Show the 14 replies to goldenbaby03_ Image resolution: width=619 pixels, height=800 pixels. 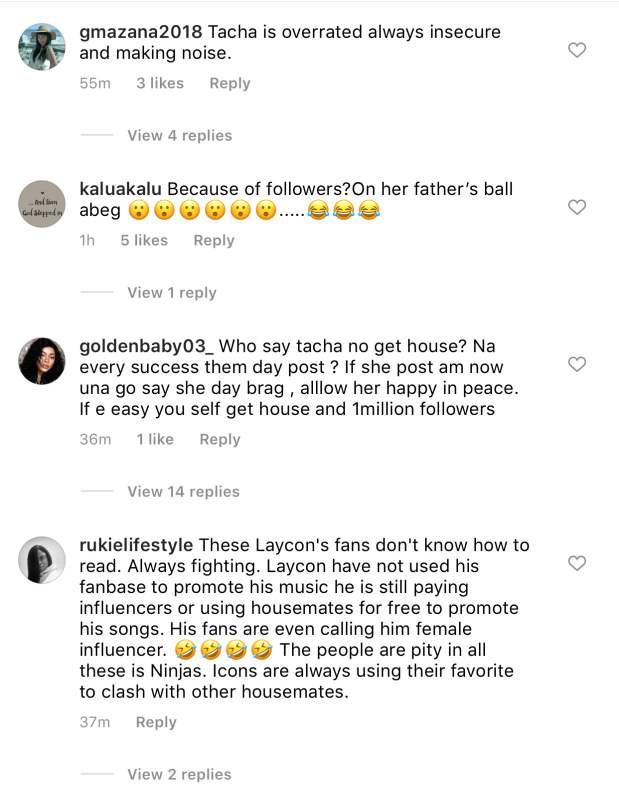pyautogui.click(x=183, y=491)
